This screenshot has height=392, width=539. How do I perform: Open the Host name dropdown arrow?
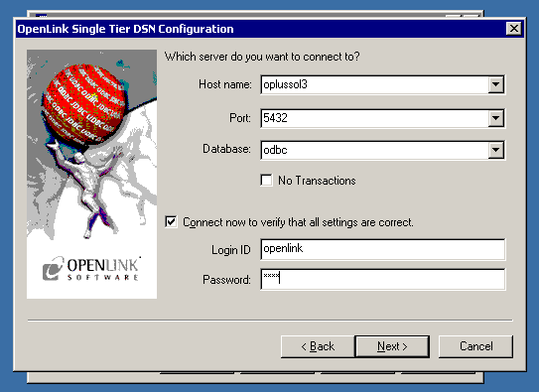coord(495,84)
